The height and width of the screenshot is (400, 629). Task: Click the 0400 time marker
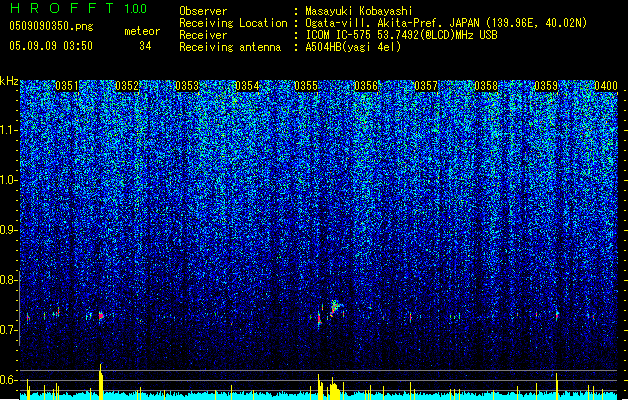pyautogui.click(x=606, y=86)
